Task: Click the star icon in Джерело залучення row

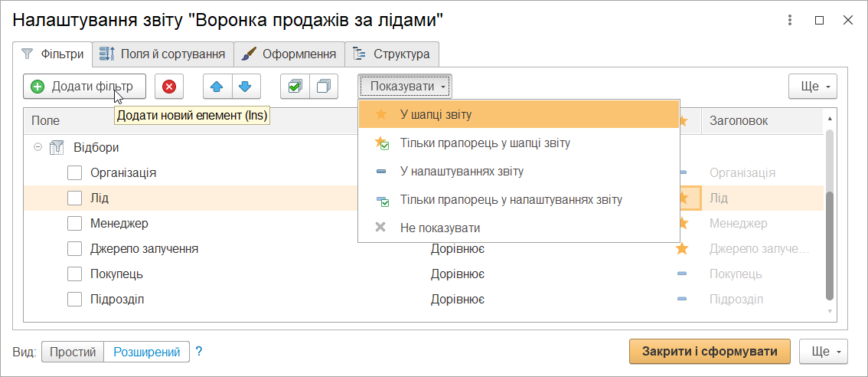Action: point(683,249)
